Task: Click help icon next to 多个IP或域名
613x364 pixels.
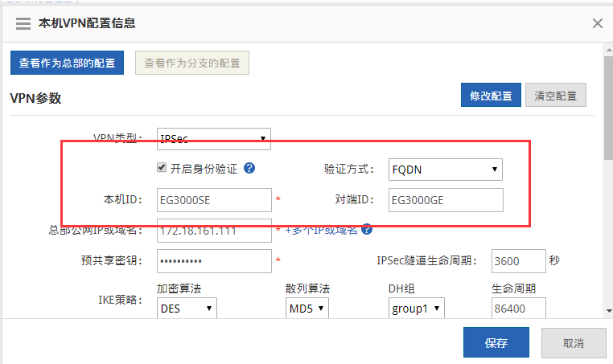Action: pos(367,229)
